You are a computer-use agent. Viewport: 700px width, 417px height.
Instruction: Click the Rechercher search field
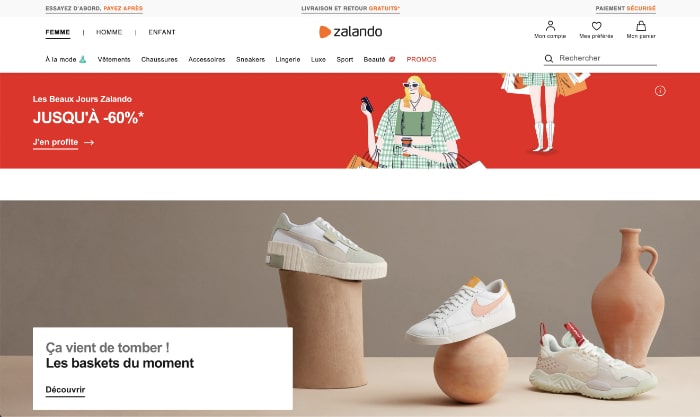tap(600, 58)
